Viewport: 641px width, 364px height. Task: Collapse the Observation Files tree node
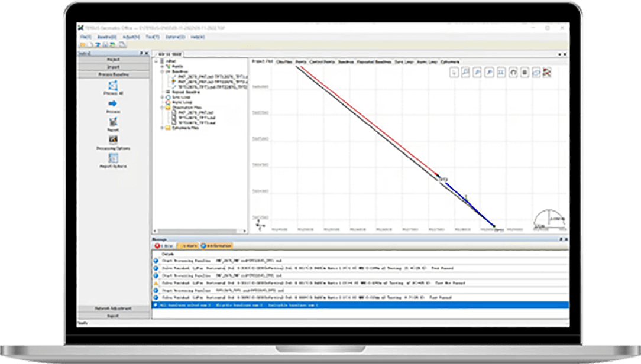(x=162, y=108)
